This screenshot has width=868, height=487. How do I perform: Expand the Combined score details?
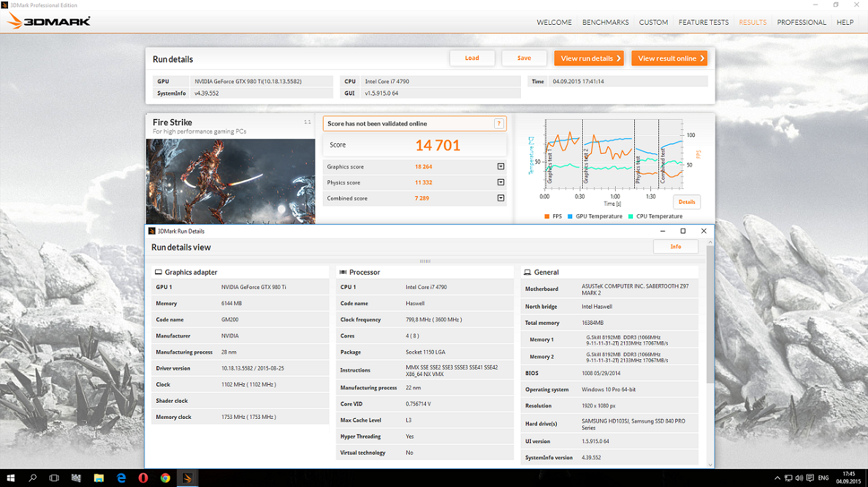click(x=500, y=198)
